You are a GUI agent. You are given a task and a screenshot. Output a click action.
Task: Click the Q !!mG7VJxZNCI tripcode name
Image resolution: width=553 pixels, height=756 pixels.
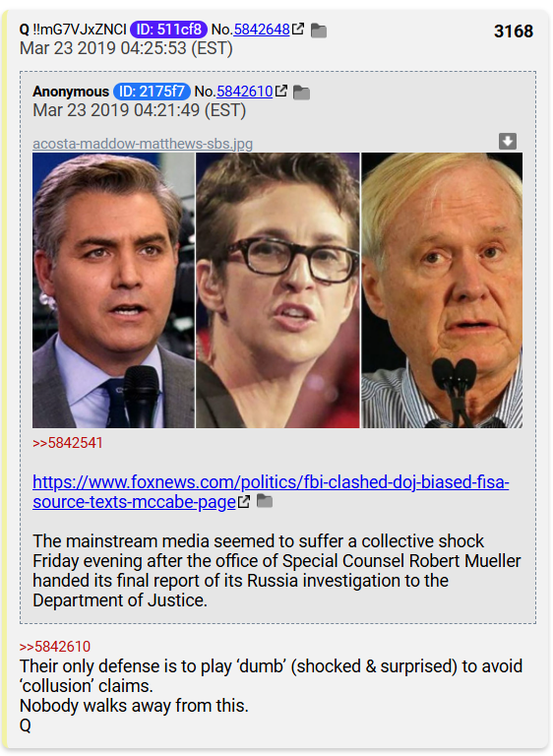click(73, 30)
